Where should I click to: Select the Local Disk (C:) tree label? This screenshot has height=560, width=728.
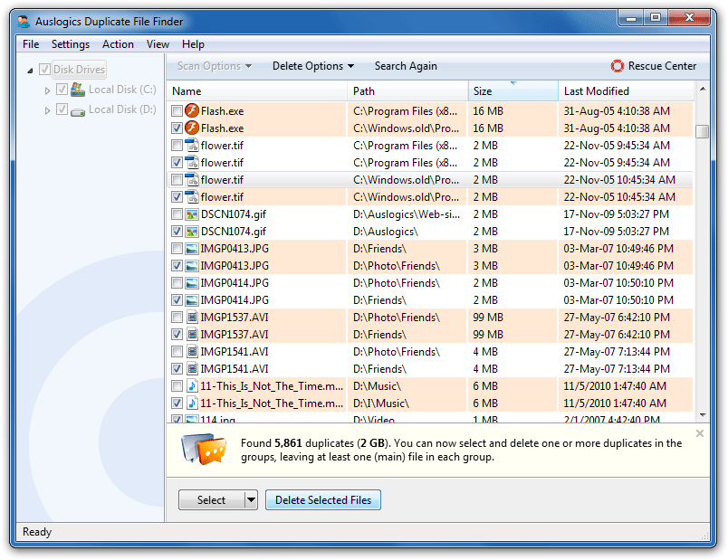(122, 90)
